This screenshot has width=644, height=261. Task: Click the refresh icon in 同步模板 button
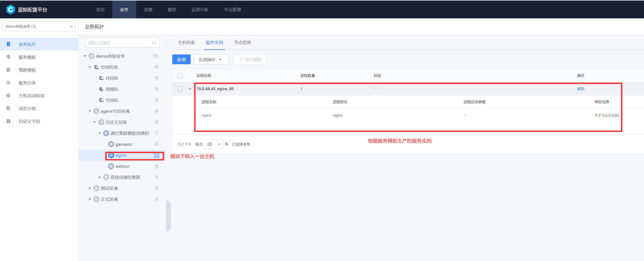point(241,60)
